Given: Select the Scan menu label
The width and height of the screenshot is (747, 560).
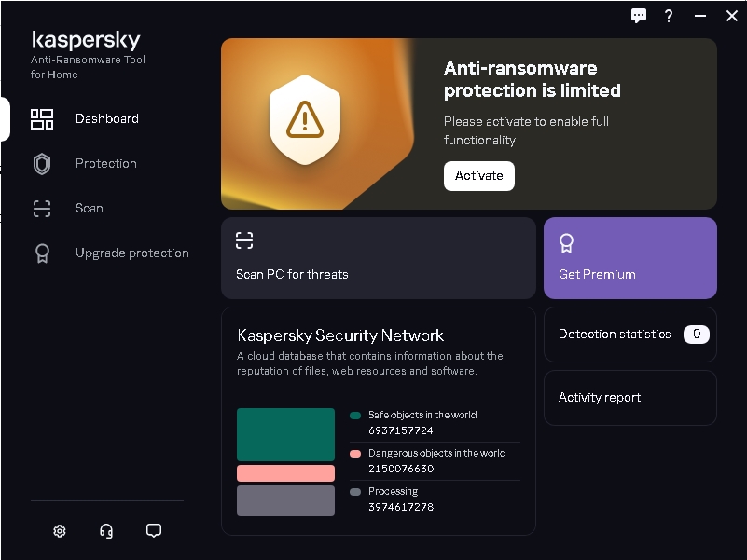Looking at the screenshot, I should pos(90,209).
